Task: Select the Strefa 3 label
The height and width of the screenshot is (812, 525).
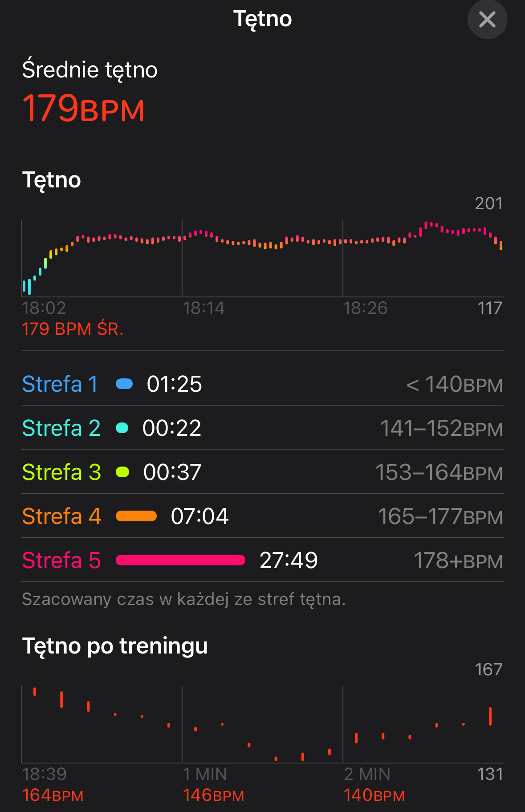Action: point(61,472)
